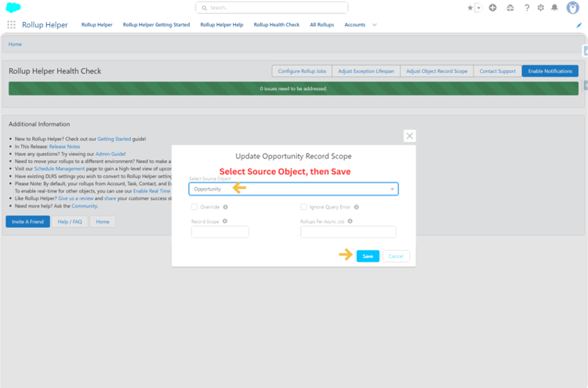
Task: Open the Rollup Helper tab
Action: tap(96, 25)
